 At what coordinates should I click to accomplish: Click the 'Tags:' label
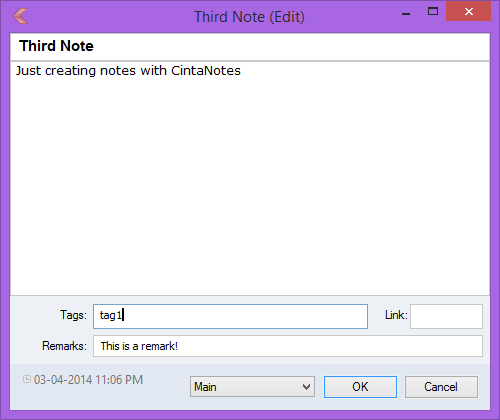(73, 315)
